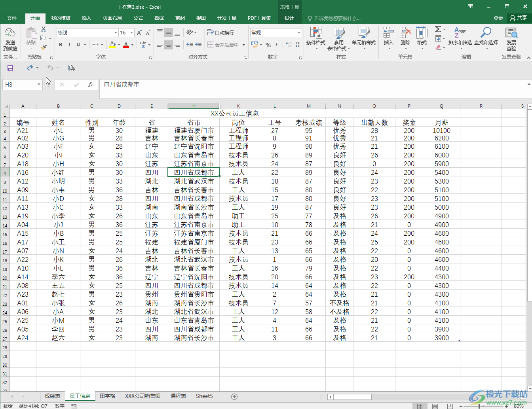Image resolution: width=532 pixels, height=409 pixels.
Task: Switch to the 插入 Insert tab
Action: [86, 18]
